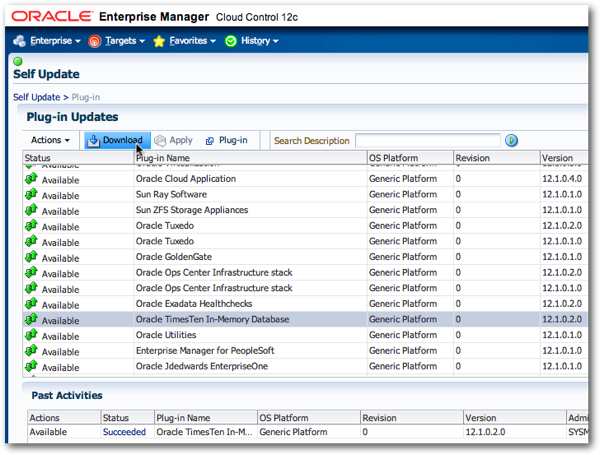The height and width of the screenshot is (455, 600).
Task: Click the Available icon for Oracle Cloud Application
Action: click(31, 179)
